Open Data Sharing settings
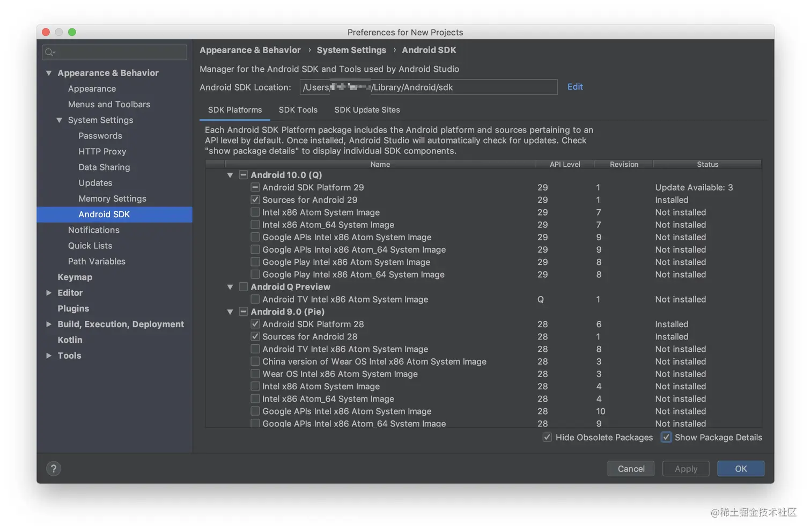811x532 pixels. point(104,167)
